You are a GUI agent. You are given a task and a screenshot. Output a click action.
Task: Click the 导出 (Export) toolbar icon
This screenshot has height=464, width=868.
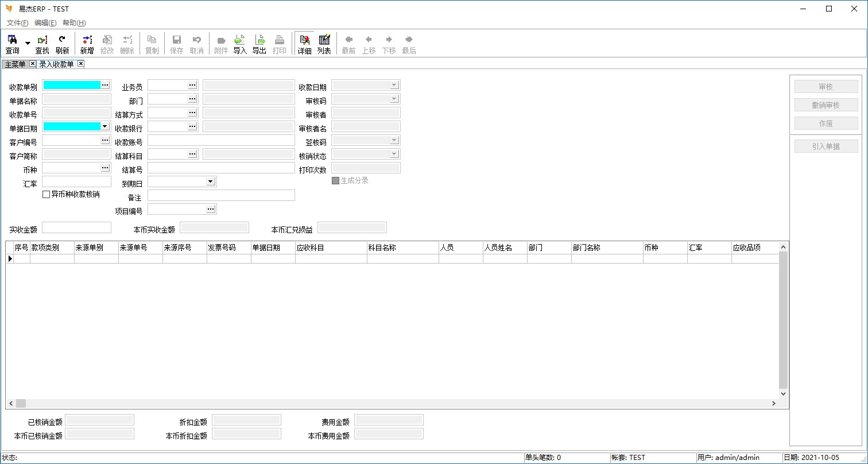pyautogui.click(x=259, y=44)
